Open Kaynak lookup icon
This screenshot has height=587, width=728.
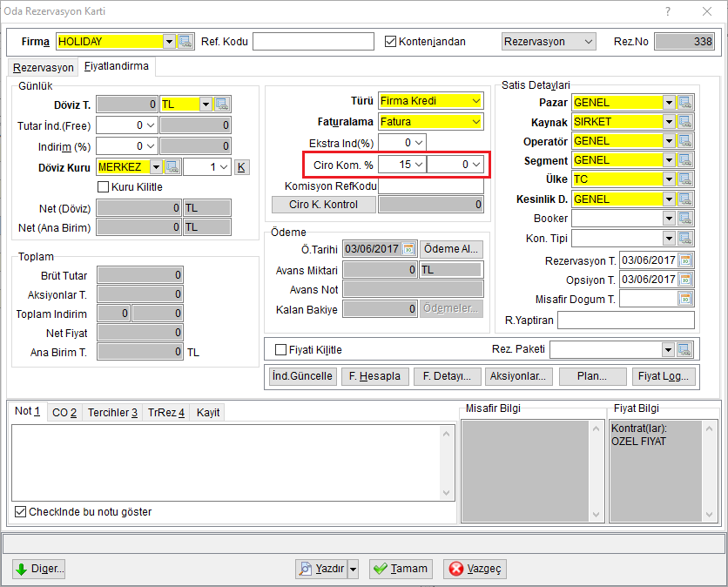click(685, 122)
